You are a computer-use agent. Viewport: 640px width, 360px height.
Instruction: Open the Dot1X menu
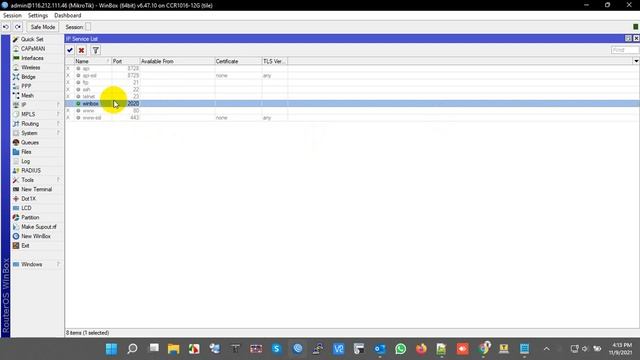click(x=28, y=199)
